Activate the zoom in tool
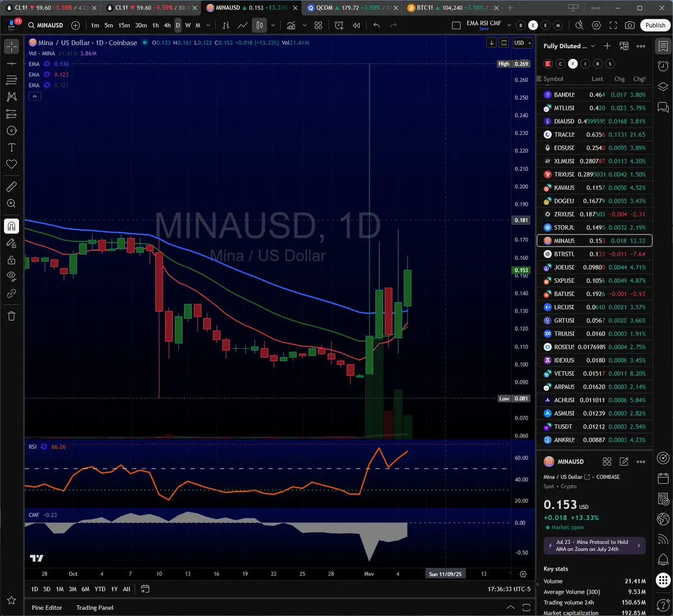673x616 pixels. (11, 203)
